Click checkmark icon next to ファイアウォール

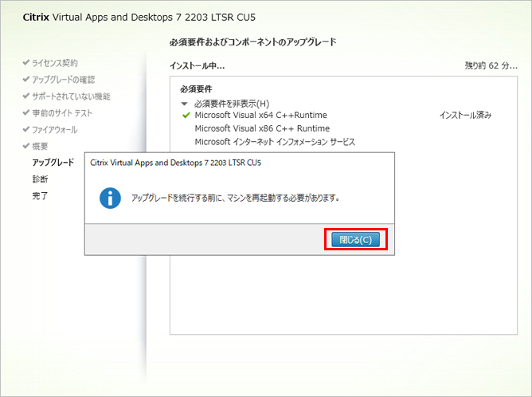25,129
